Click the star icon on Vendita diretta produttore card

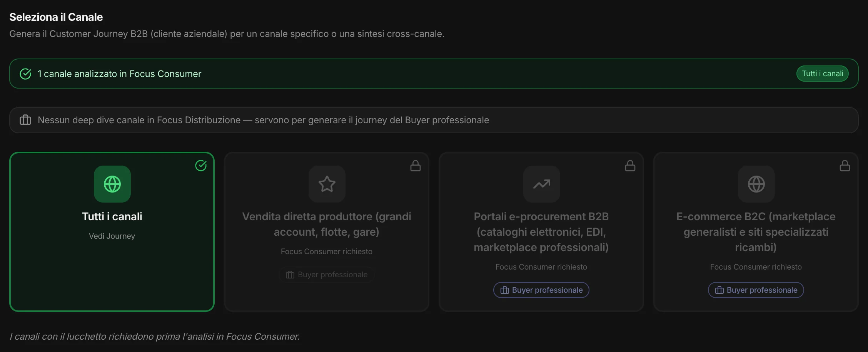click(x=327, y=184)
